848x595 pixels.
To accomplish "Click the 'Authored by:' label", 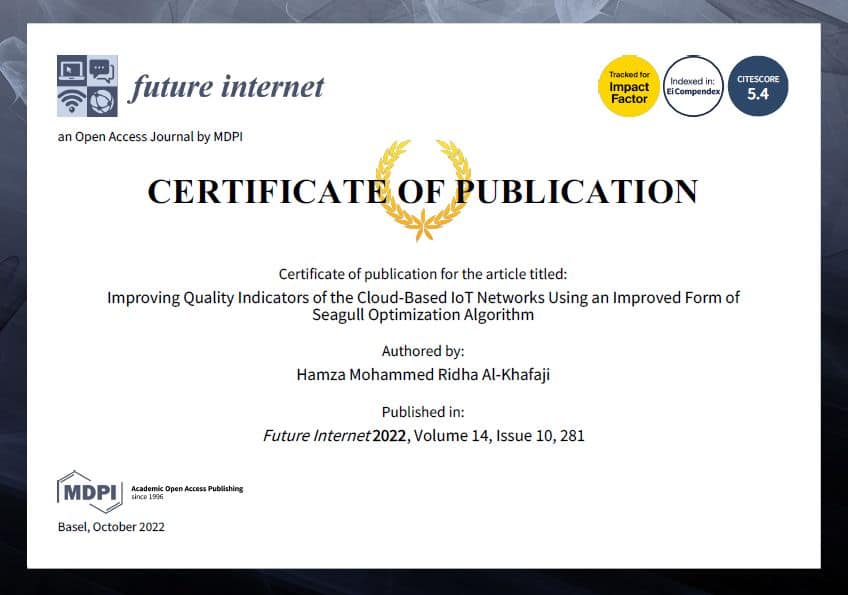I will coord(423,351).
